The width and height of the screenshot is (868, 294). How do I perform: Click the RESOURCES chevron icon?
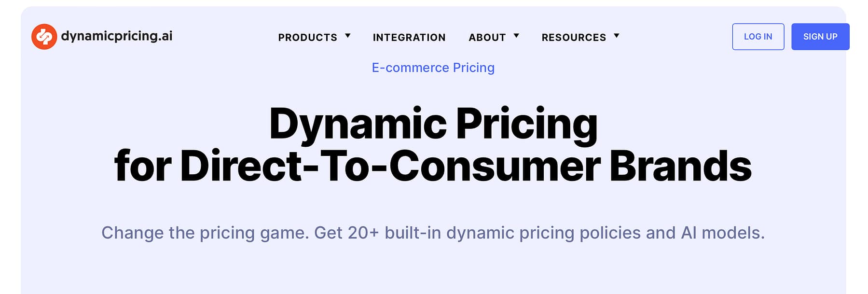[617, 35]
